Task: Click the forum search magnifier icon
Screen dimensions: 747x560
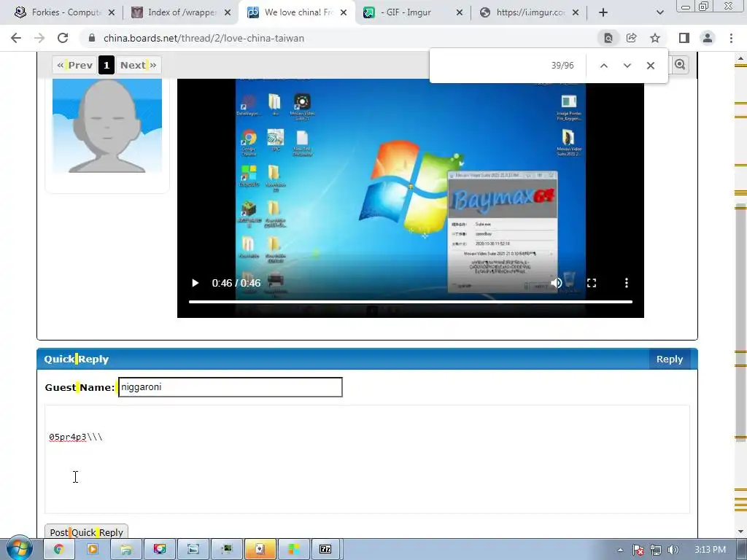Action: click(x=680, y=64)
